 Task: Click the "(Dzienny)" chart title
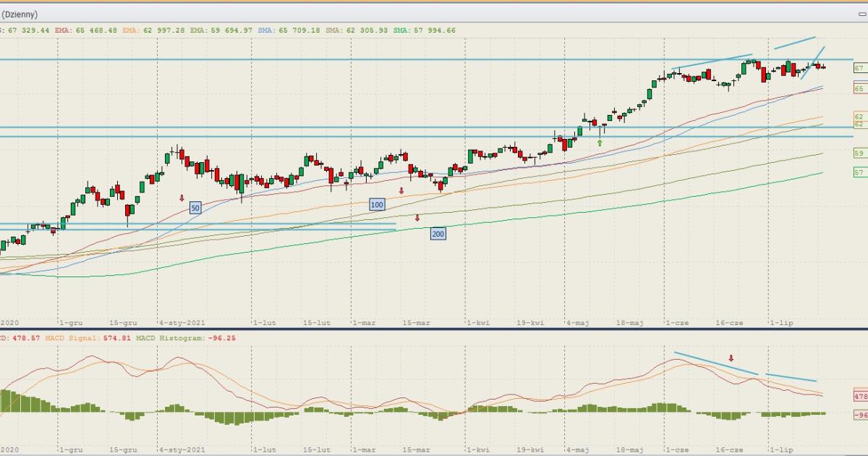point(20,14)
